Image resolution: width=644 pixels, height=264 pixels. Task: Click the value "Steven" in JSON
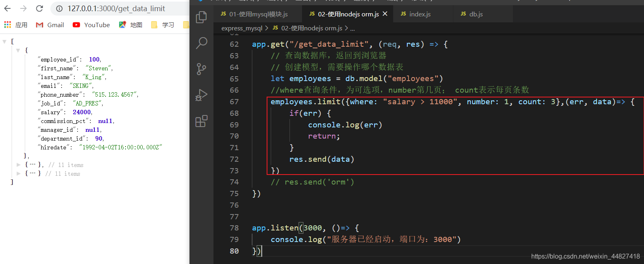tap(99, 68)
